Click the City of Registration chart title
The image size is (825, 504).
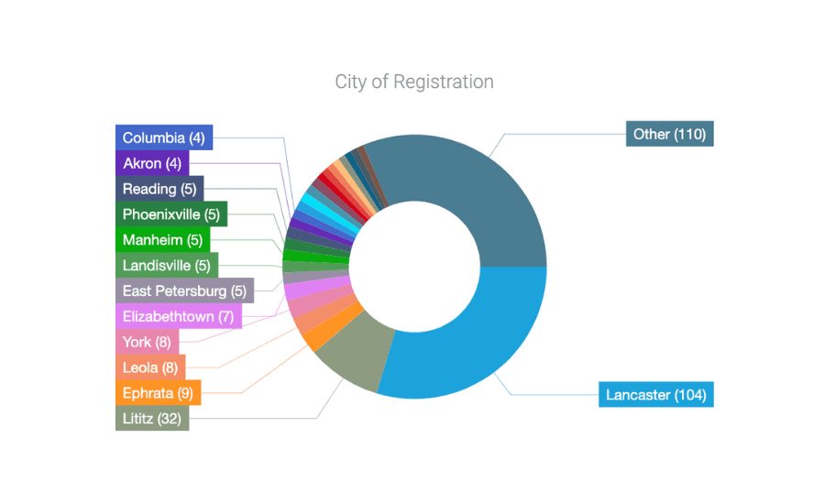coord(414,82)
